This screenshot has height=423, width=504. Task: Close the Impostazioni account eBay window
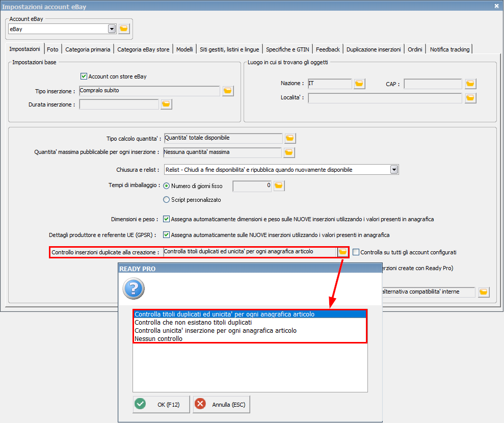[x=496, y=6]
